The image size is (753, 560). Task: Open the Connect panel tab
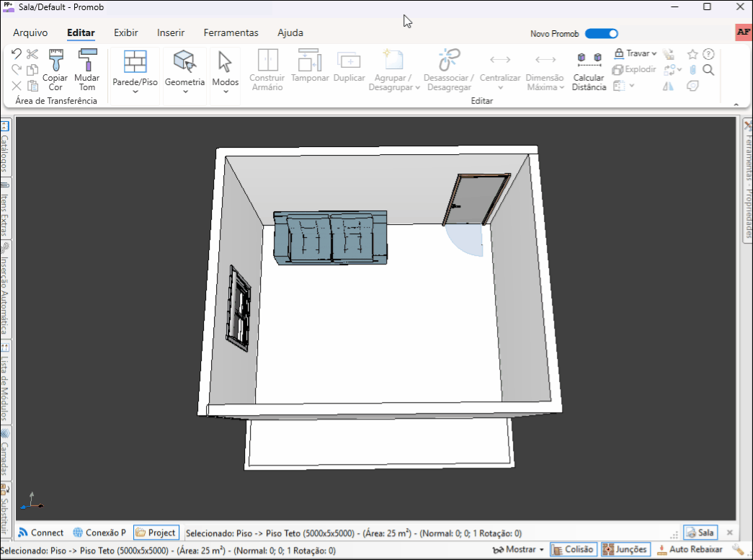click(41, 533)
